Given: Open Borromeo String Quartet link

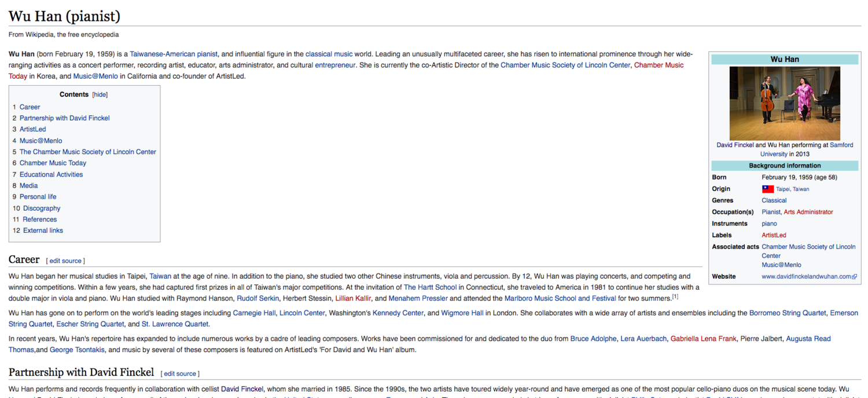Looking at the screenshot, I should coord(788,313).
